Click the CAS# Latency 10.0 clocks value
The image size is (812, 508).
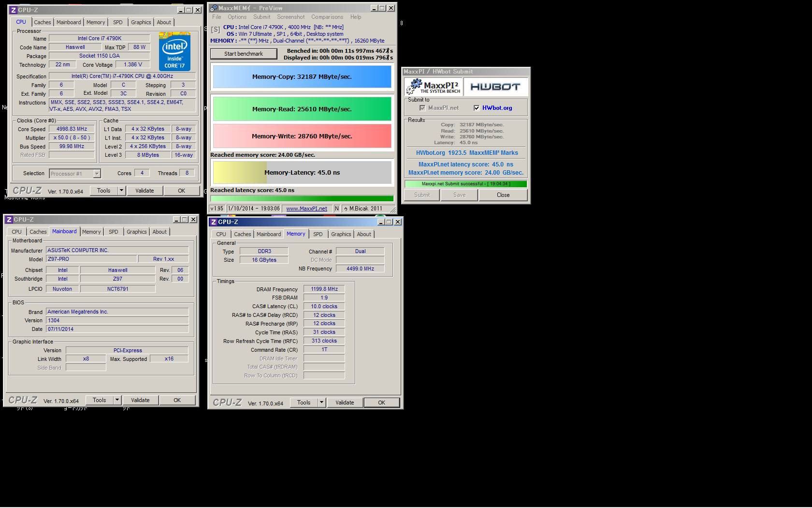pos(324,306)
